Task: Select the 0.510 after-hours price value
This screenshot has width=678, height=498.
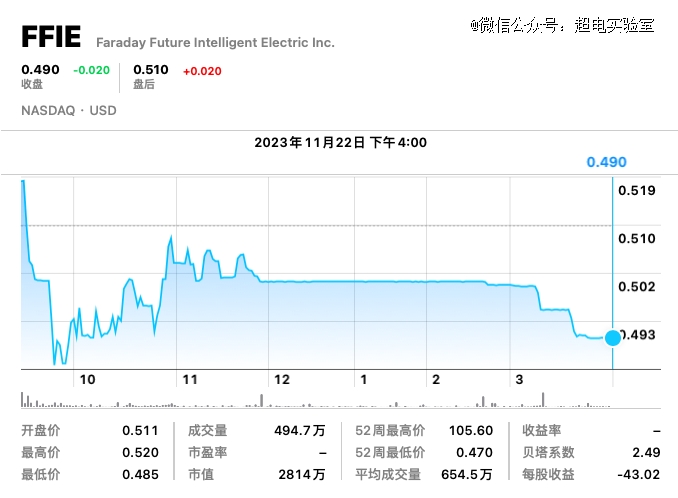Action: click(x=151, y=70)
